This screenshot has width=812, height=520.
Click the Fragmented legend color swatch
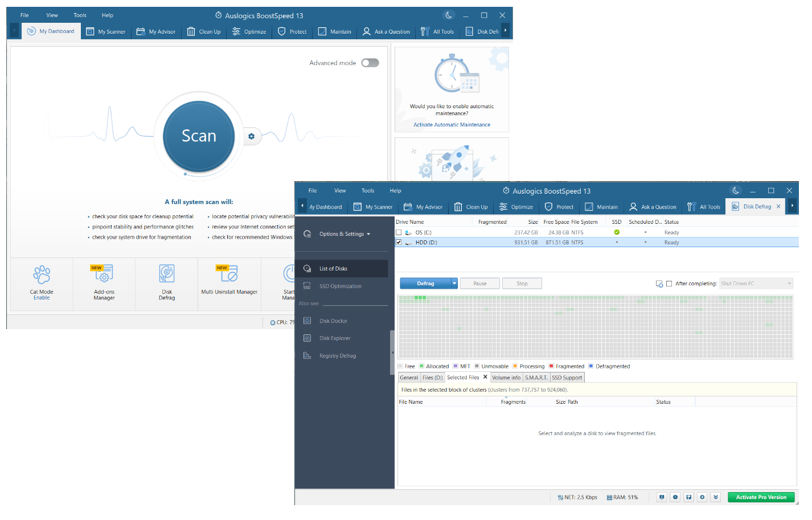pos(551,366)
